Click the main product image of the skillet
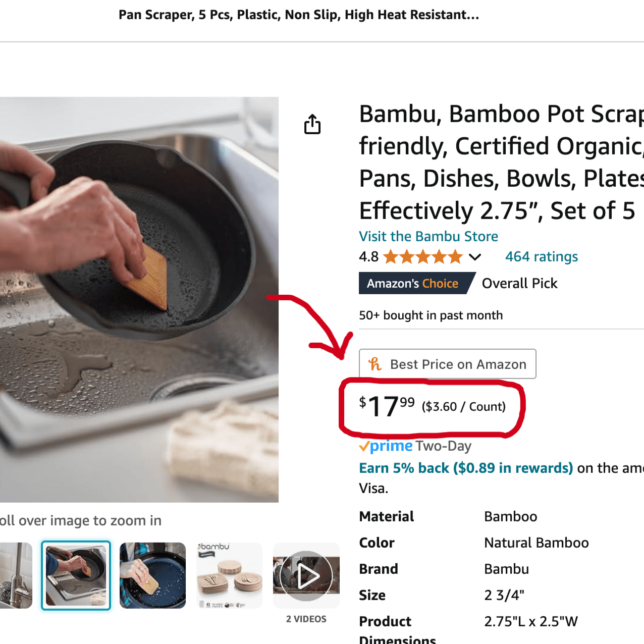 pyautogui.click(x=139, y=299)
